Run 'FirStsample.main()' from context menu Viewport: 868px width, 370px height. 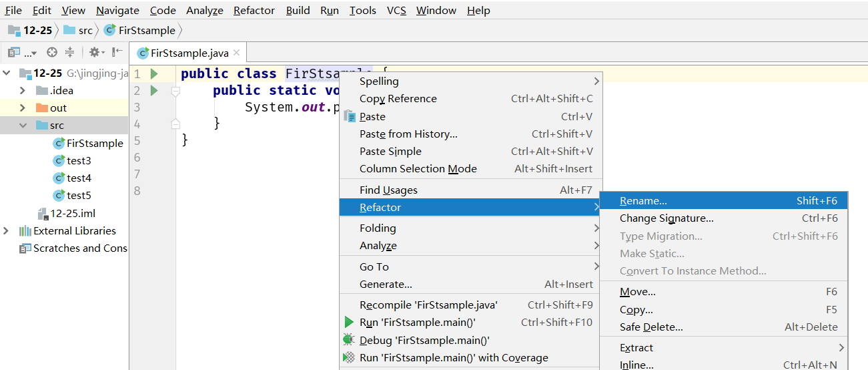tap(471, 323)
